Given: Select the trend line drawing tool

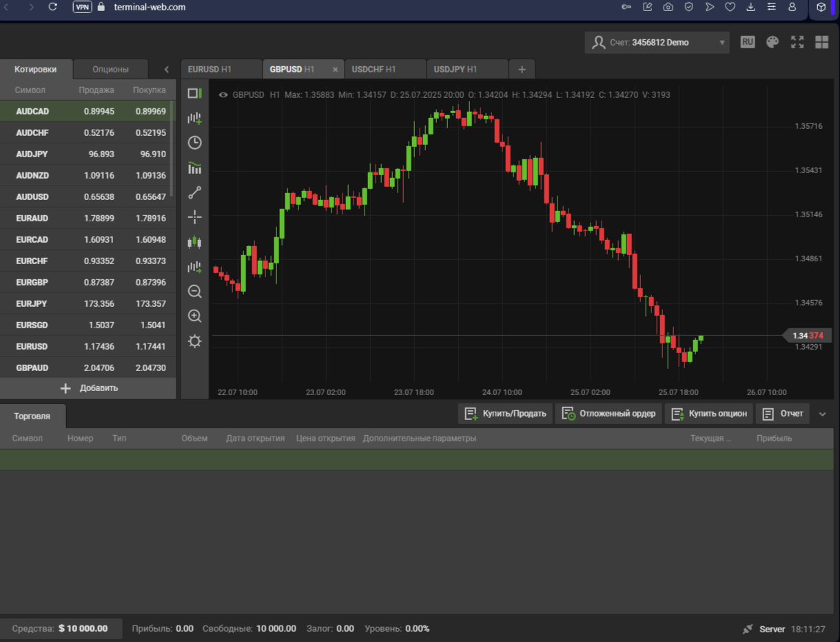Looking at the screenshot, I should tap(195, 192).
